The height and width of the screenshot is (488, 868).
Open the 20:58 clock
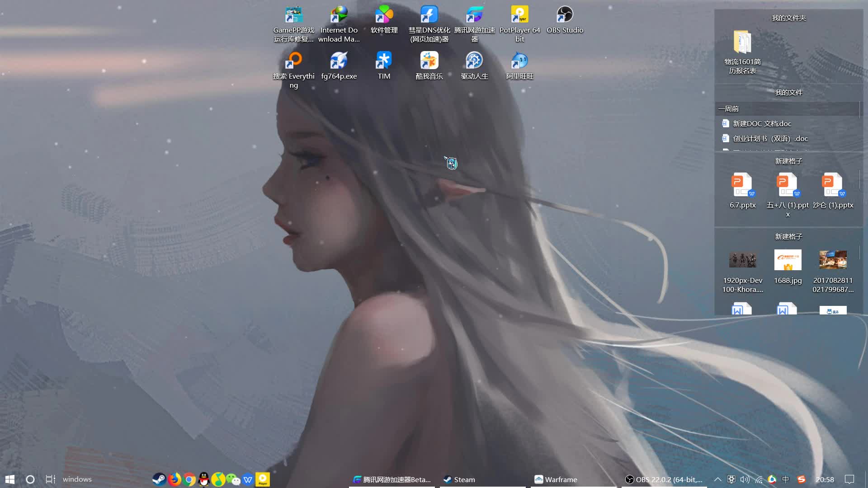pyautogui.click(x=825, y=479)
